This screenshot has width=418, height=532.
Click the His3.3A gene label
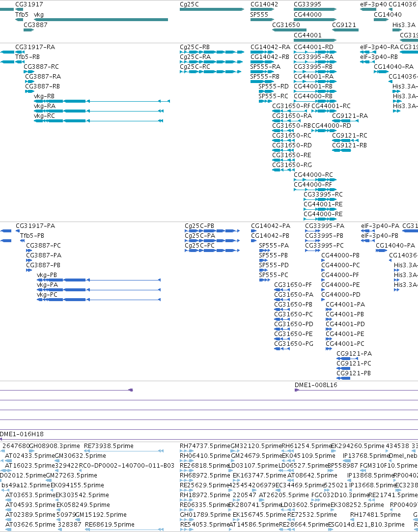tap(404, 25)
